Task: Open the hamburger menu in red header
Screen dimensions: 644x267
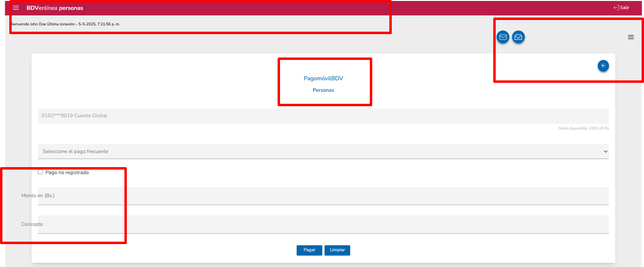Action: tap(16, 8)
